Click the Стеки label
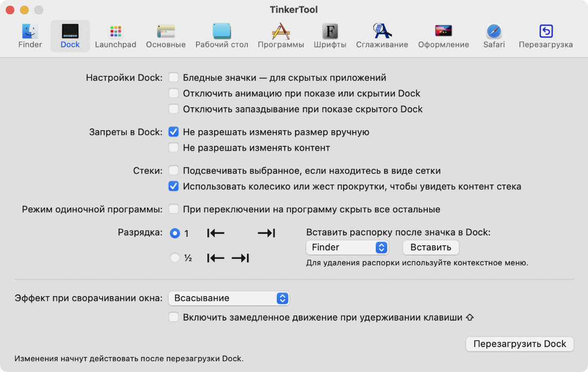Screen dimensions: 588x372 pos(147,170)
